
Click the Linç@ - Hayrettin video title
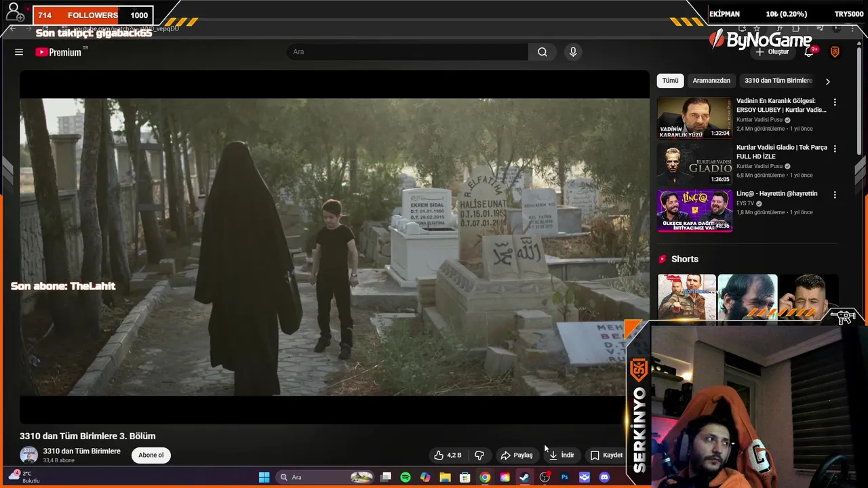(777, 194)
